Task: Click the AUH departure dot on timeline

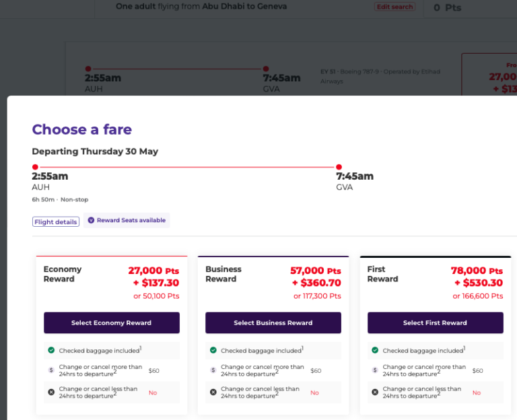Action: (x=35, y=167)
